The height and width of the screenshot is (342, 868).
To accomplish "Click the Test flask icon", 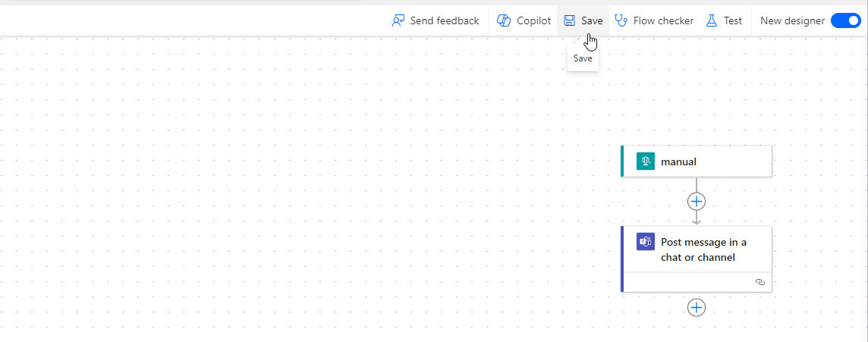I will point(712,20).
